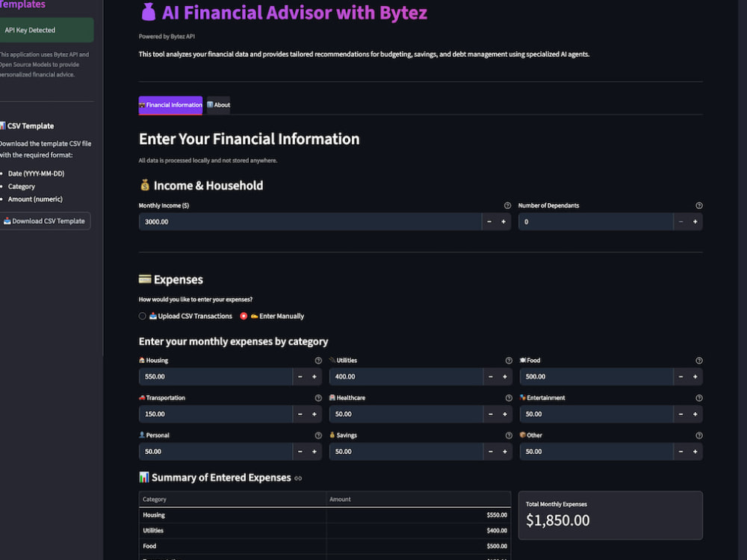The width and height of the screenshot is (747, 560).
Task: Click the Healthcare field help icon
Action: coord(509,398)
